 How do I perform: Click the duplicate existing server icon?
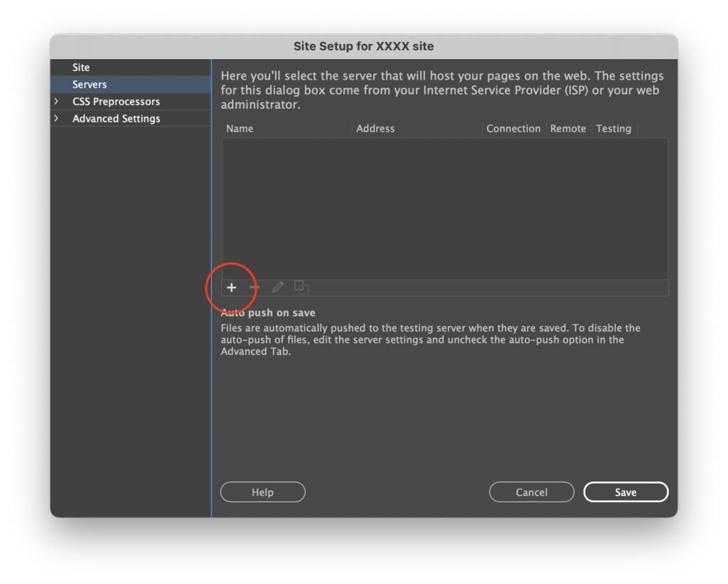click(301, 287)
